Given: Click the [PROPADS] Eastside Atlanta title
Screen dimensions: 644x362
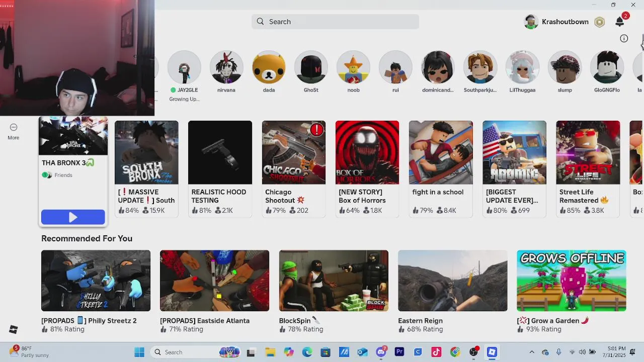Looking at the screenshot, I should (205, 321).
